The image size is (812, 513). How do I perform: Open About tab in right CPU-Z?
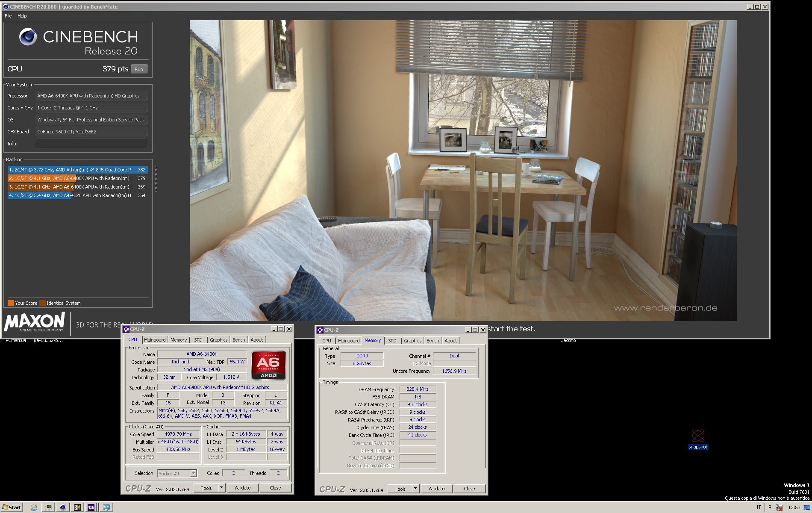(x=451, y=341)
